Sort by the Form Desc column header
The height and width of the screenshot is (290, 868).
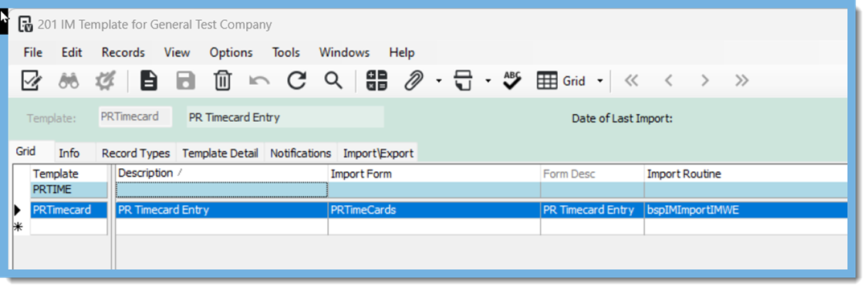[x=593, y=174]
